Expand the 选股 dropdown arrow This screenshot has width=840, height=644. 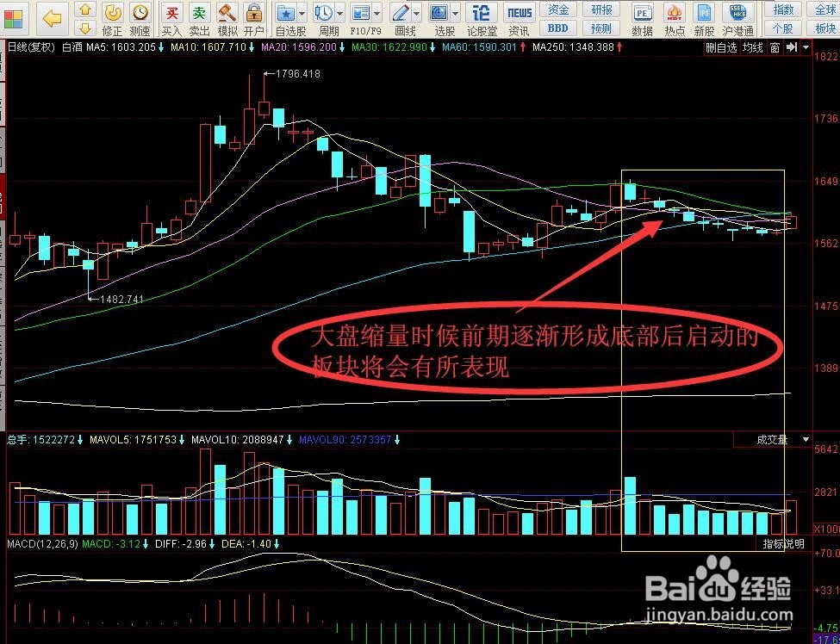[x=456, y=13]
